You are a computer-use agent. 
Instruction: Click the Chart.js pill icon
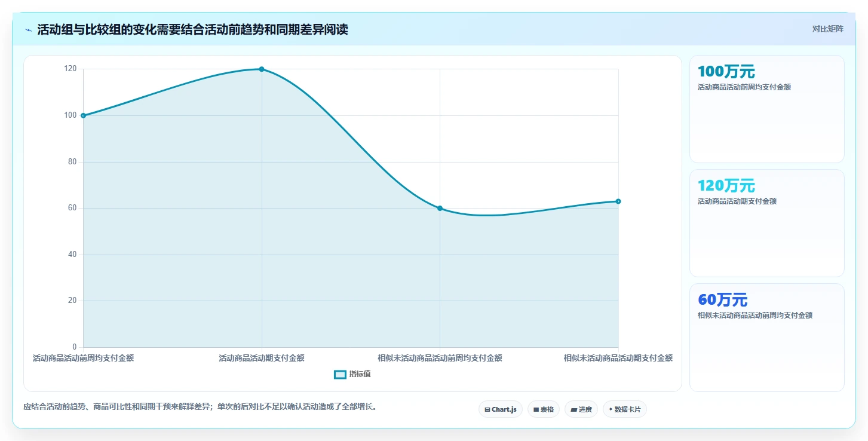(x=487, y=410)
